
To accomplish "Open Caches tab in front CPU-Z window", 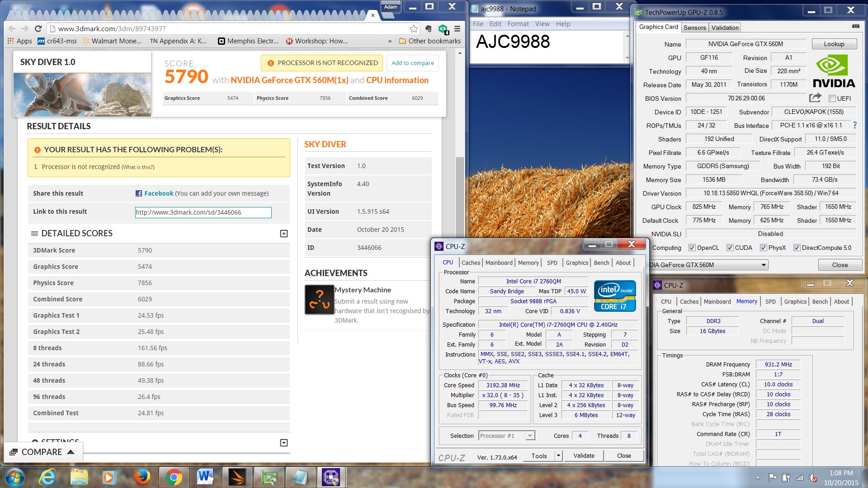I will 471,263.
